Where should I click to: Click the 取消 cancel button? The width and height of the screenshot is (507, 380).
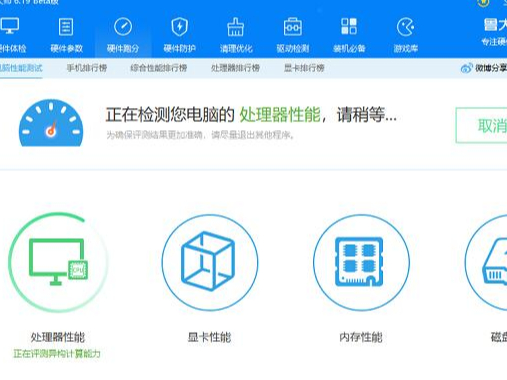(x=481, y=126)
